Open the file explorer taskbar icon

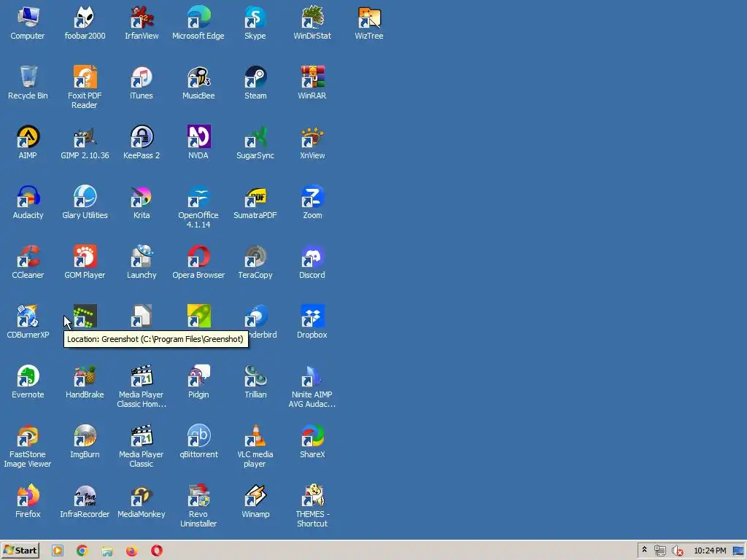click(107, 551)
